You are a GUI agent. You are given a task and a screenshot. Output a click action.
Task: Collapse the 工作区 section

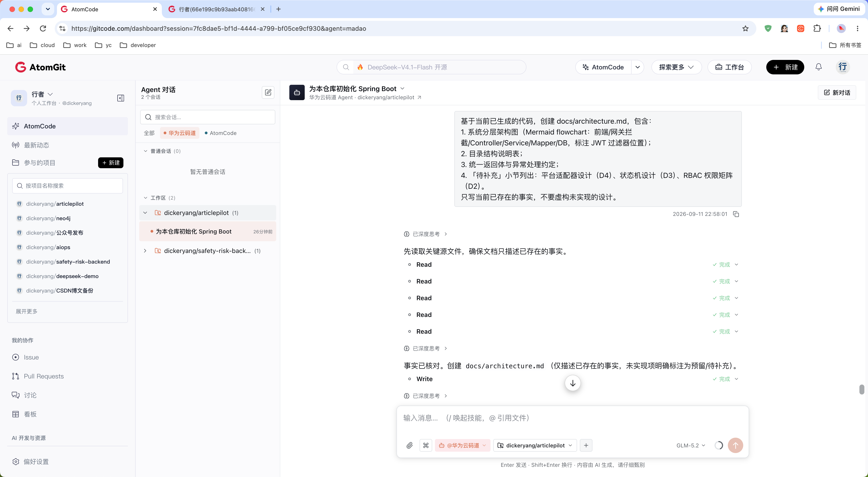click(145, 198)
